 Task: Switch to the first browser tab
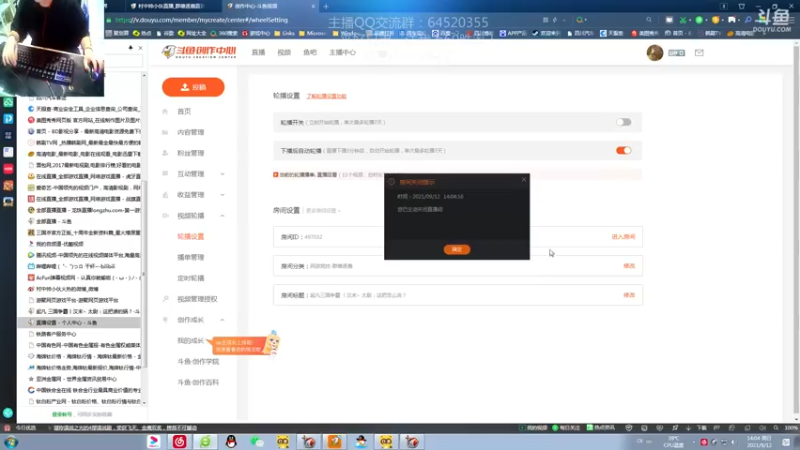pos(171,6)
